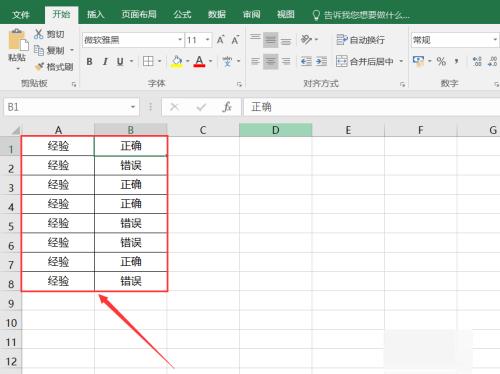Switch to the 插入 tab
Screen dimensions: 500x374
pos(95,15)
